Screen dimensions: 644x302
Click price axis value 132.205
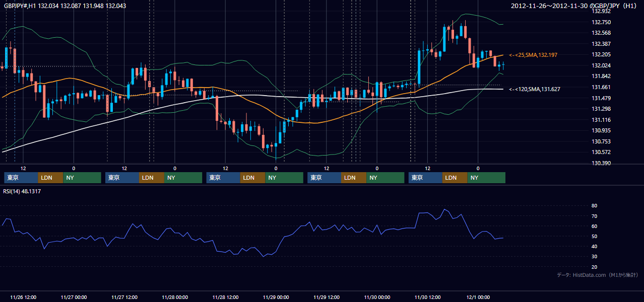(601, 55)
